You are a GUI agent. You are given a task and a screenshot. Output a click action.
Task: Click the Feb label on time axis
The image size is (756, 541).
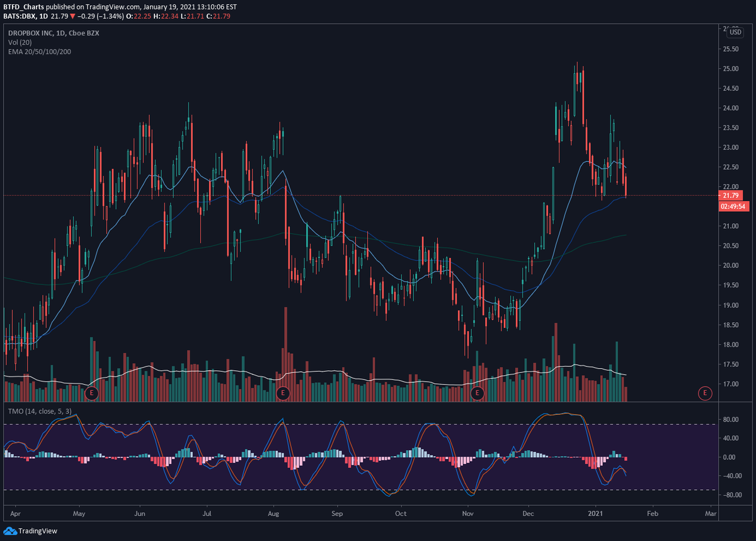click(653, 515)
